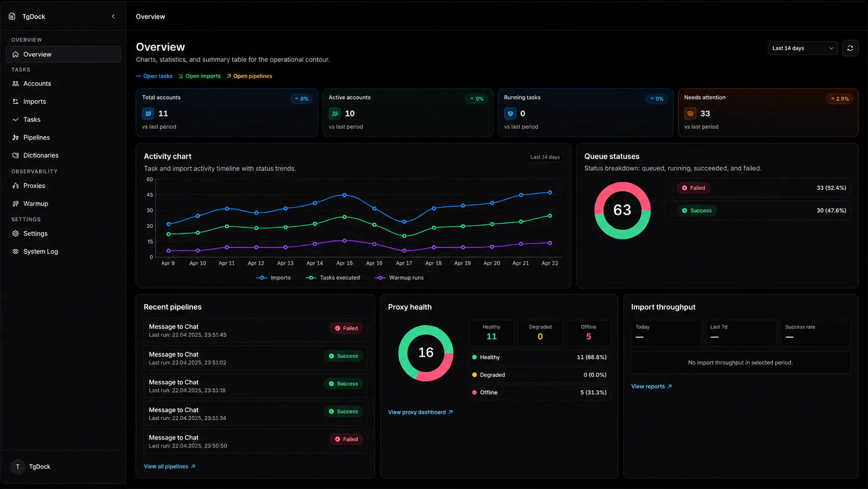Click the Running tasks card icon
868x489 pixels.
(510, 113)
